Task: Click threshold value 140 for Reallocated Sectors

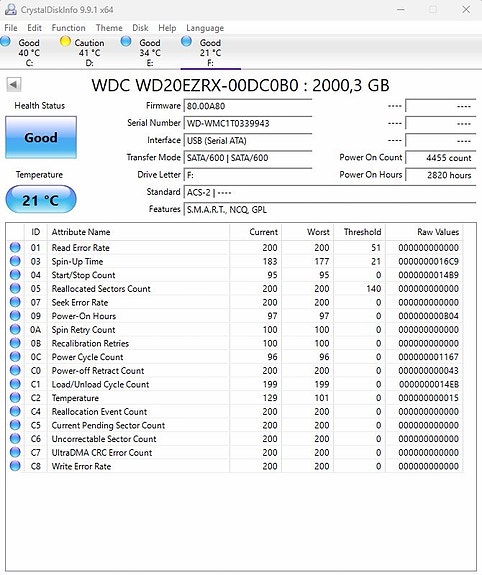Action: coord(373,289)
